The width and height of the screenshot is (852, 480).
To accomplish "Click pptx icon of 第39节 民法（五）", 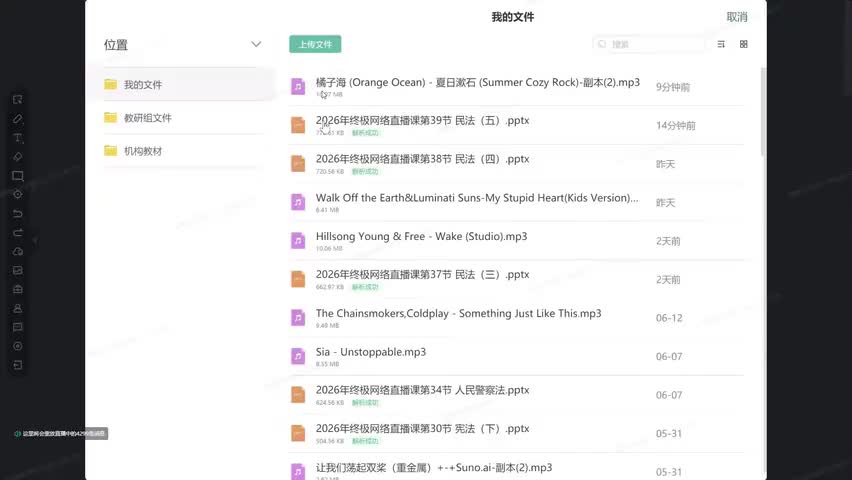I will (298, 125).
